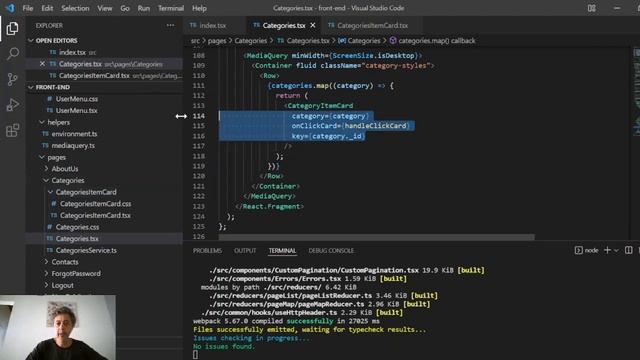Click the node terminal shell icon
The height and width of the screenshot is (360, 640).
coord(578,250)
